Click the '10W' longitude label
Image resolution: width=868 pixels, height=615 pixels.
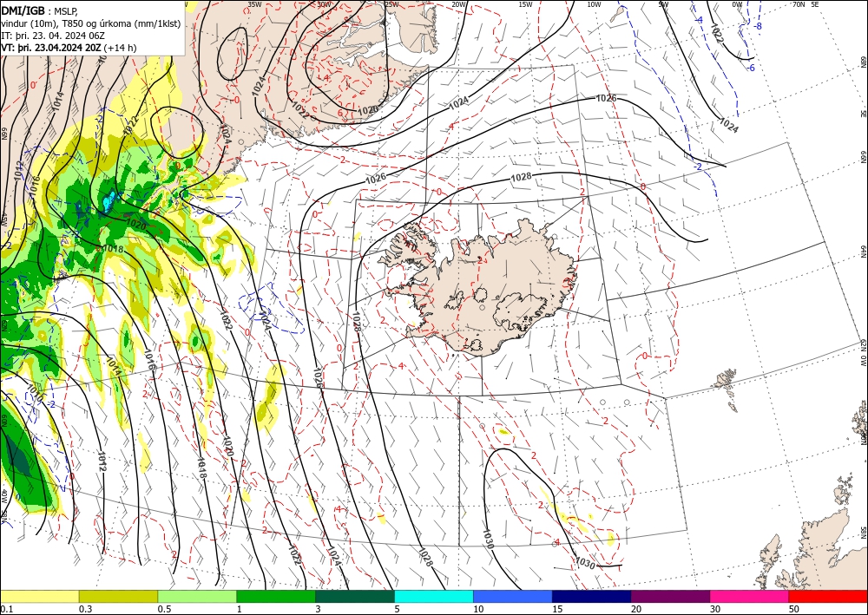[594, 4]
